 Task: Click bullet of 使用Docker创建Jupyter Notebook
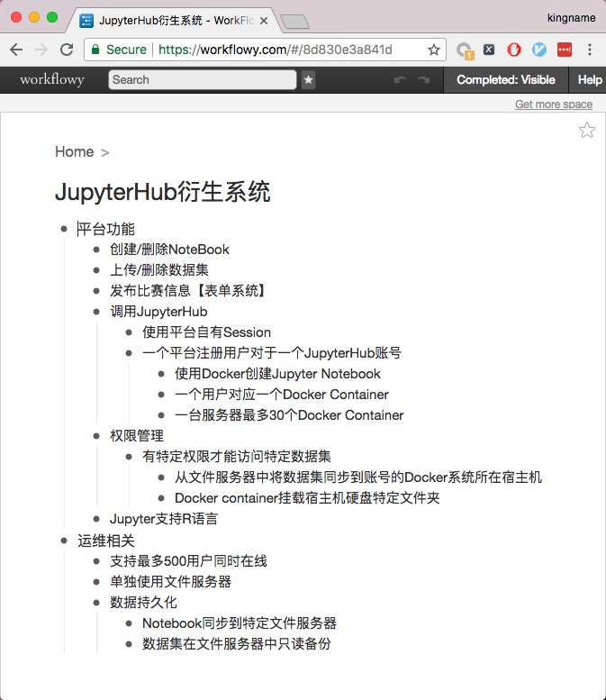click(161, 374)
